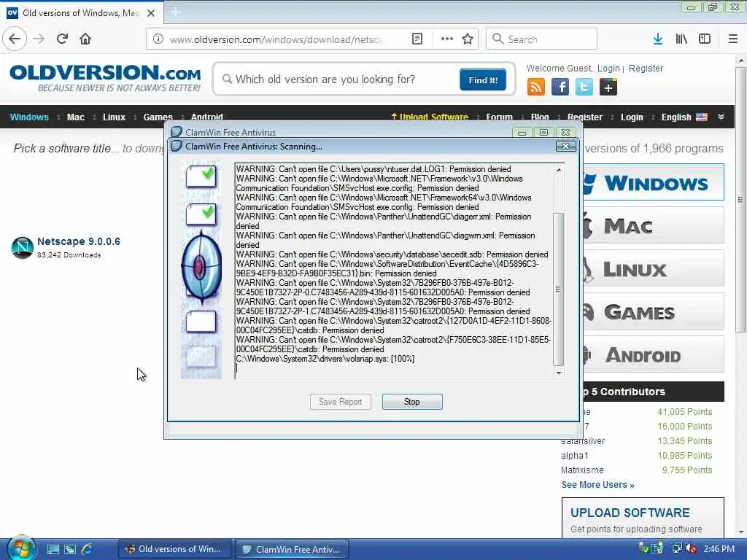Viewport: 747px width, 560px height.
Task: Open the Netscape 9.0.0.6 link
Action: (79, 241)
